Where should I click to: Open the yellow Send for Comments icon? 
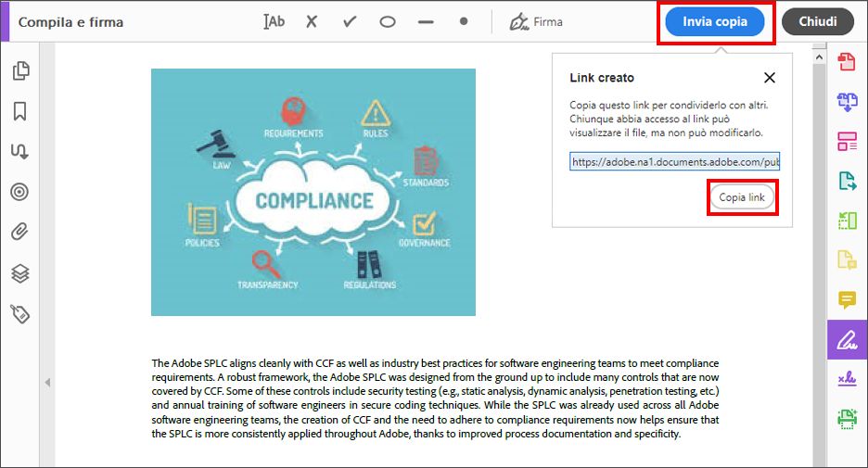pyautogui.click(x=847, y=259)
